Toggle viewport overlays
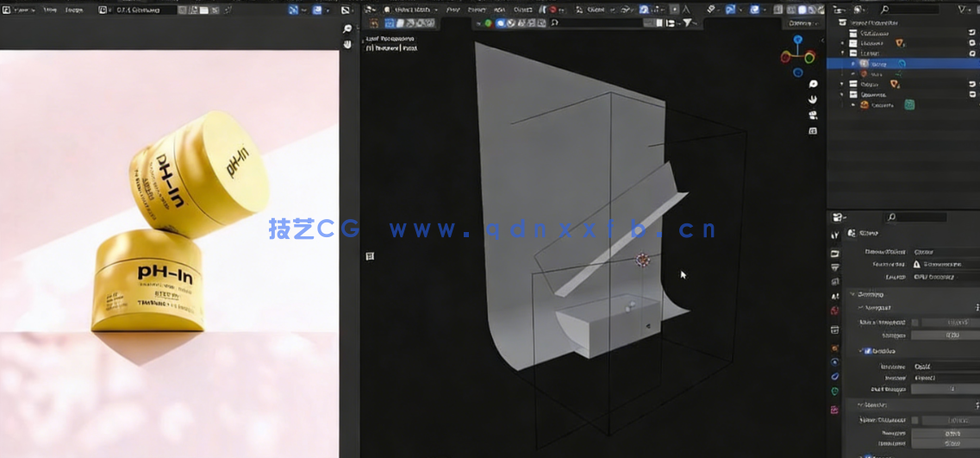The image size is (980, 458). tap(755, 9)
